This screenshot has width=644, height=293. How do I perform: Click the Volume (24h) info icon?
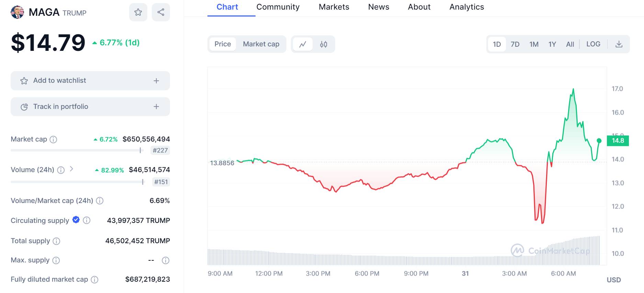61,170
